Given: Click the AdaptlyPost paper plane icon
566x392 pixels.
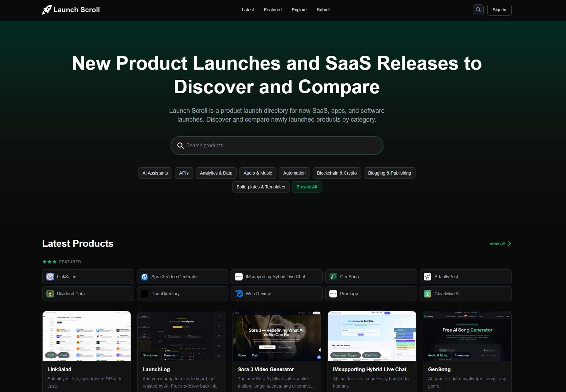Looking at the screenshot, I should click(427, 276).
